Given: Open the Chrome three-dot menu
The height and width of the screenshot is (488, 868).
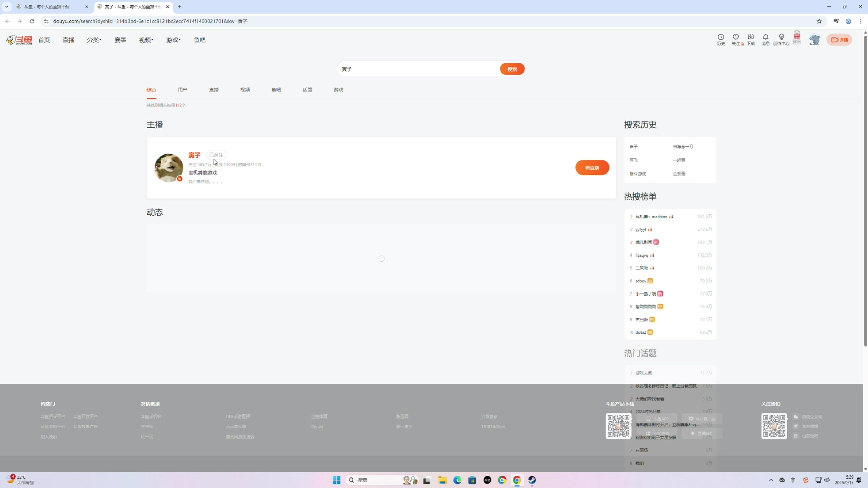Looking at the screenshot, I should (861, 21).
